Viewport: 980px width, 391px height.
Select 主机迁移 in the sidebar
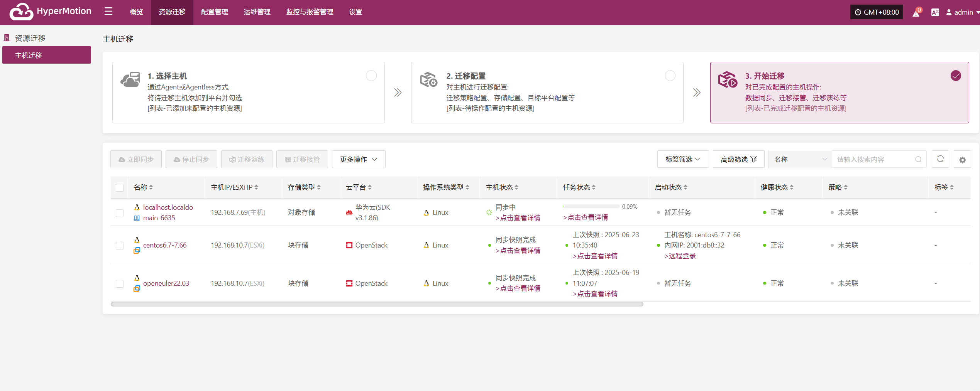47,55
